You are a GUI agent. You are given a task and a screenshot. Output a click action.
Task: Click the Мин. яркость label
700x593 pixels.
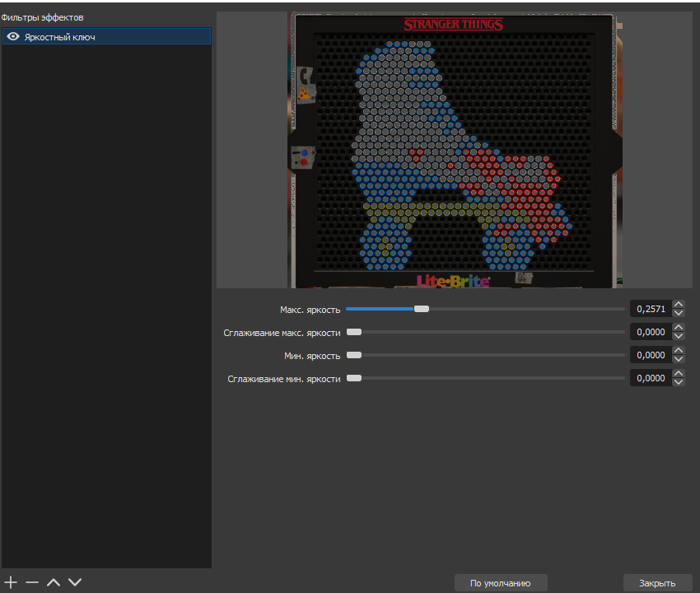click(312, 356)
